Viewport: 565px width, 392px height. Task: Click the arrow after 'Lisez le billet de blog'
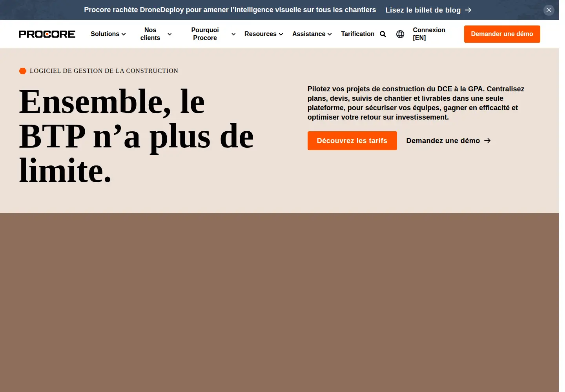pos(468,10)
